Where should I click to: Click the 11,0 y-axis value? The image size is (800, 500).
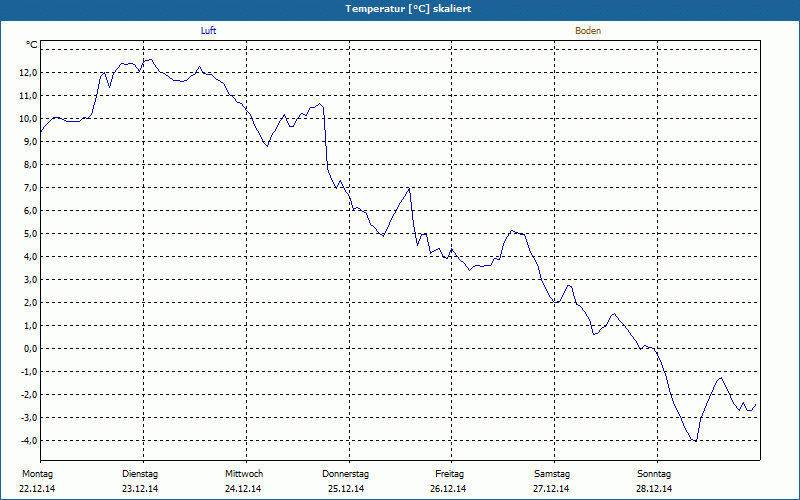[28, 96]
